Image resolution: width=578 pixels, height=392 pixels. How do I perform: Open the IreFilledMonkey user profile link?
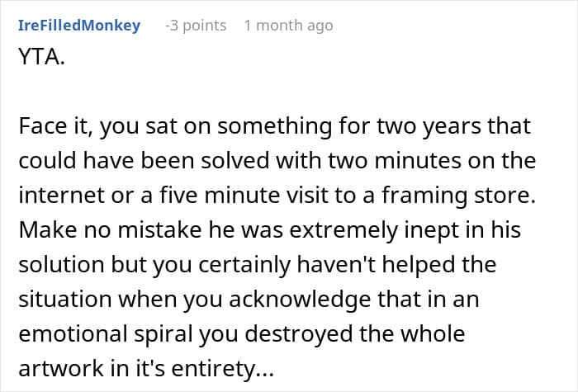79,26
